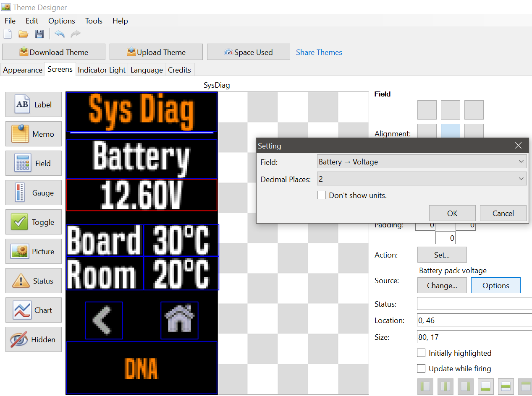Check Initially highlighted option

(x=421, y=353)
